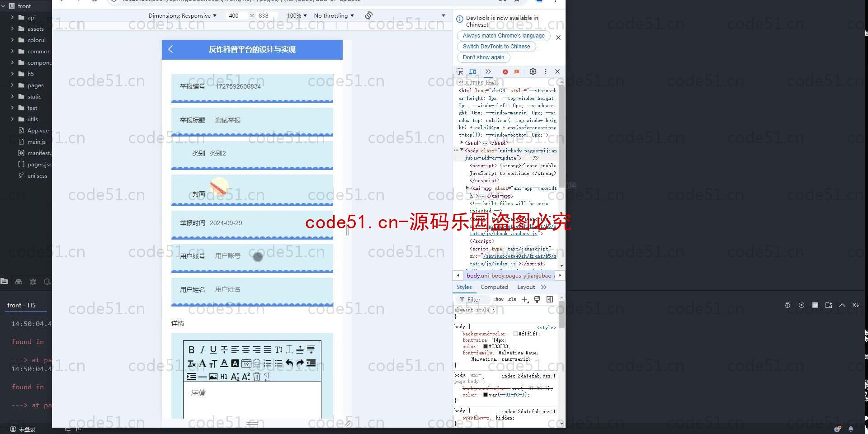Open chunk-vendors.js script link
Image resolution: width=868 pixels, height=434 pixels.
click(504, 233)
